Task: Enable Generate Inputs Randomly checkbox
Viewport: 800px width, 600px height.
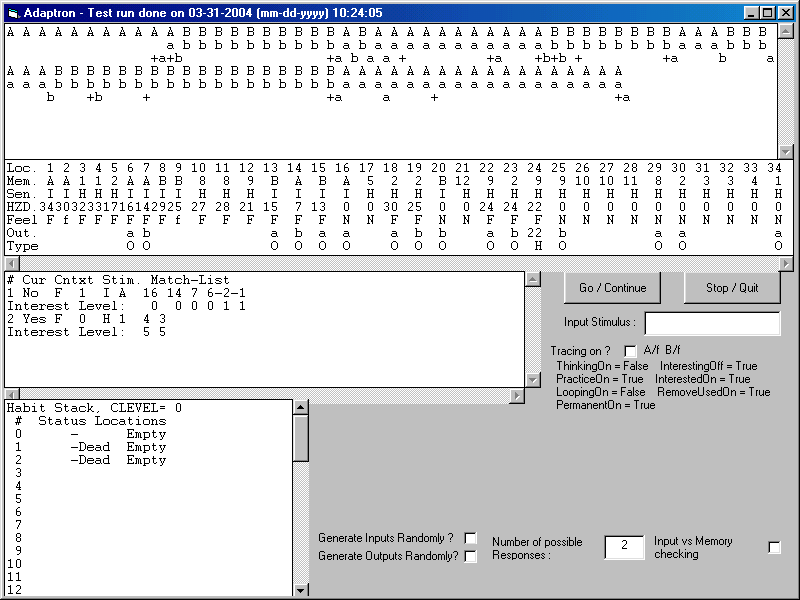Action: tap(470, 538)
